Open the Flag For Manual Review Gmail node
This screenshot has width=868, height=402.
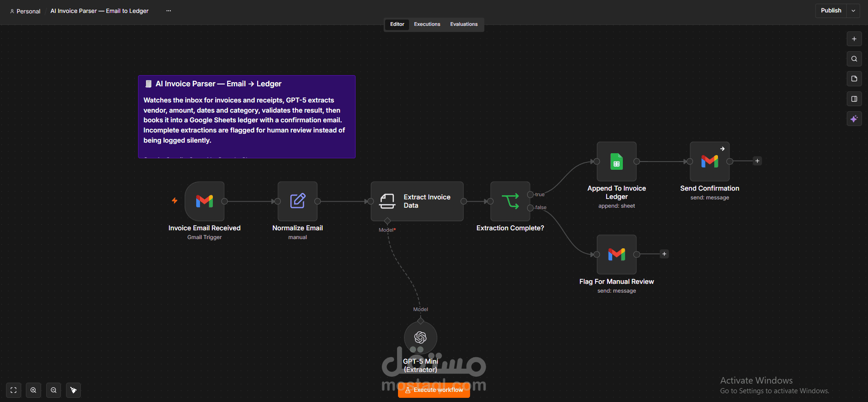[x=617, y=255]
